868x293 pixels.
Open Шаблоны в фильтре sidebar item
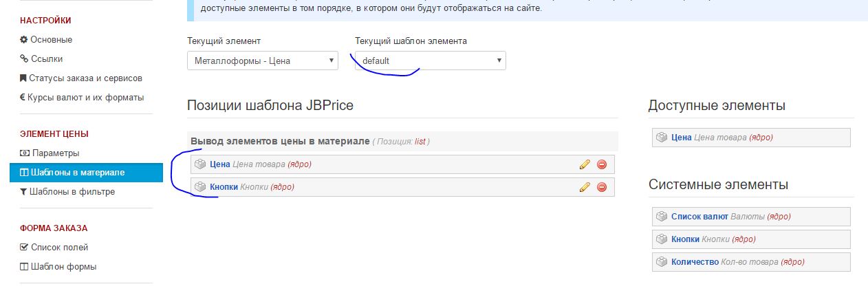coord(72,192)
